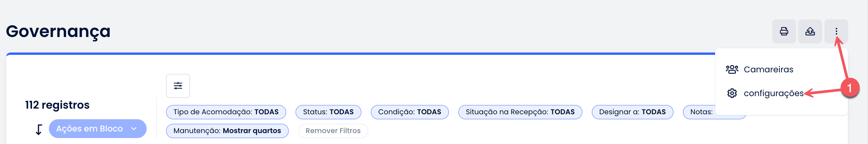868x144 pixels.
Task: Expand the Ações em Bloco dropdown
Action: point(97,128)
